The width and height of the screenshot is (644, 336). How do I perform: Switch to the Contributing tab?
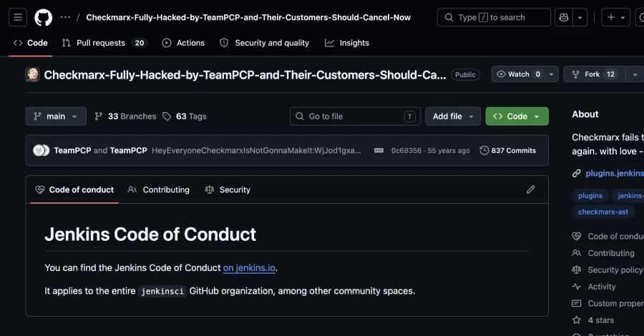pyautogui.click(x=159, y=189)
